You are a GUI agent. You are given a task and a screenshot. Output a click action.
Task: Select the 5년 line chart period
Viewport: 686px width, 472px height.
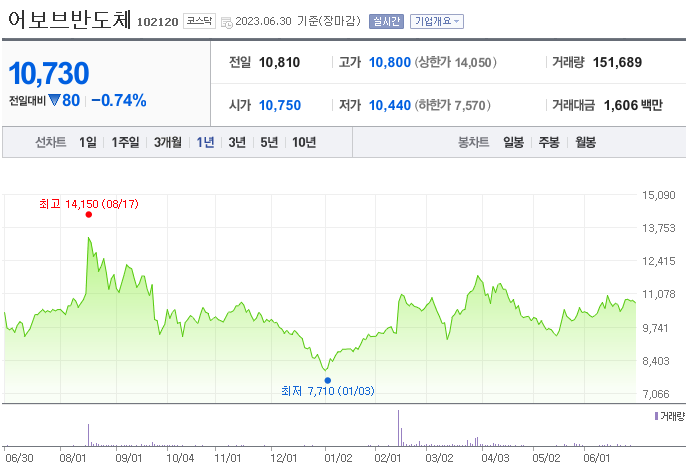[269, 142]
